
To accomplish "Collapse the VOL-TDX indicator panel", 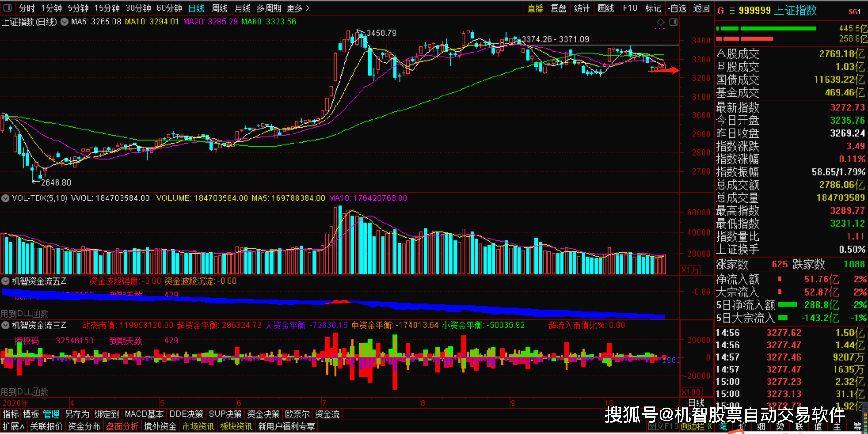I will click(x=5, y=198).
